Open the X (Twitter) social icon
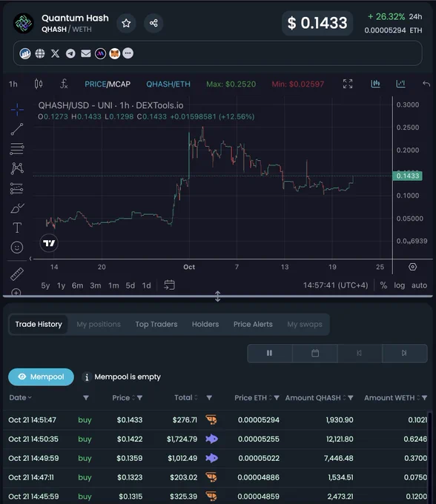 [56, 53]
